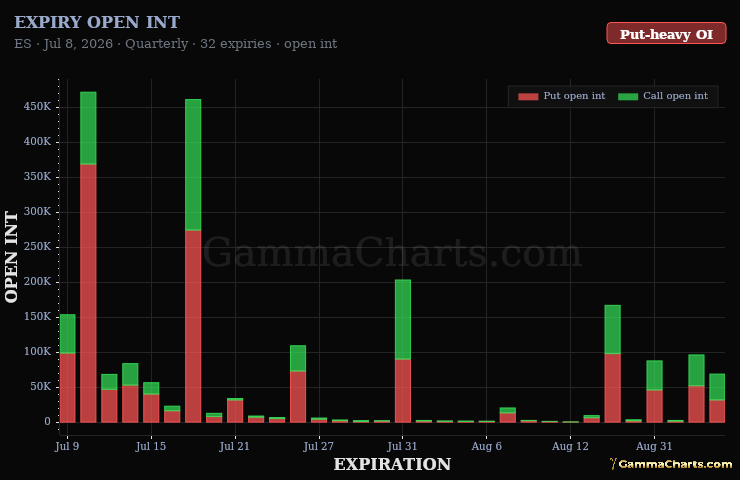
Task: Click the 200K y-axis label
Action: pos(37,282)
